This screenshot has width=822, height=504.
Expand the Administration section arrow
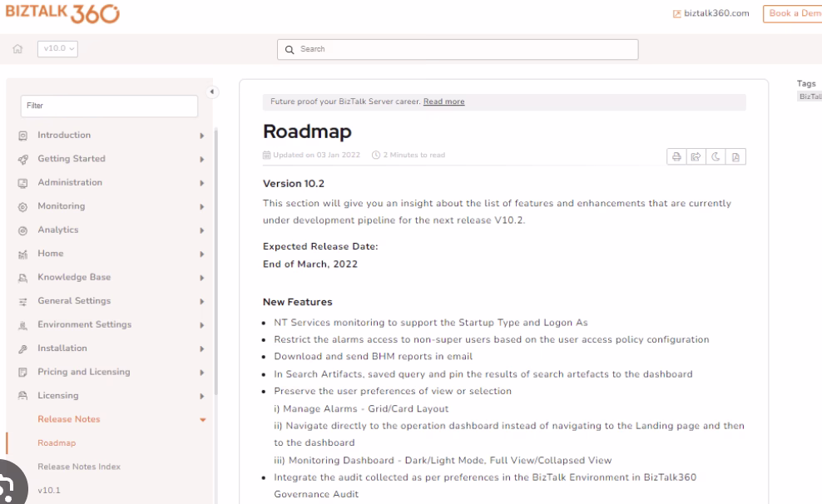tap(201, 183)
